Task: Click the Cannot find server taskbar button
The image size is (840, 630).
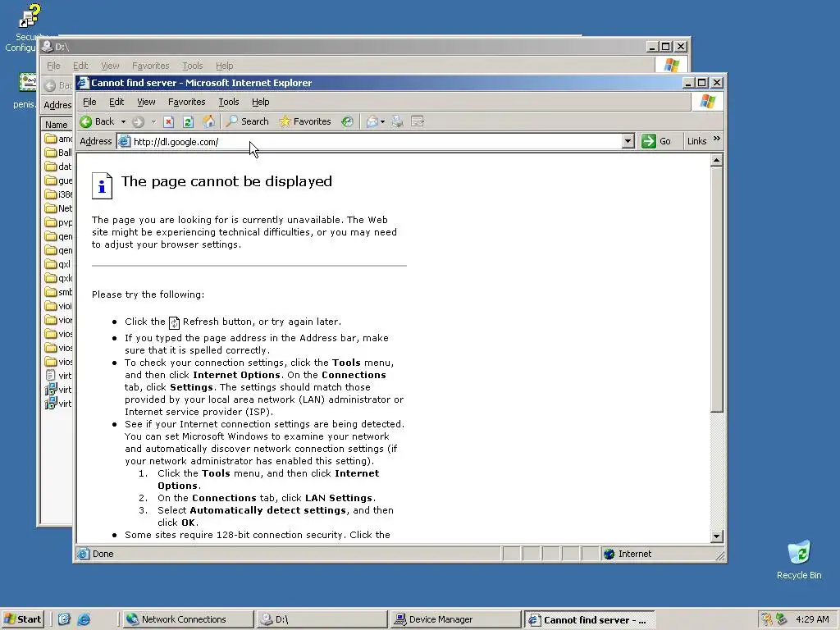Action: 589,619
